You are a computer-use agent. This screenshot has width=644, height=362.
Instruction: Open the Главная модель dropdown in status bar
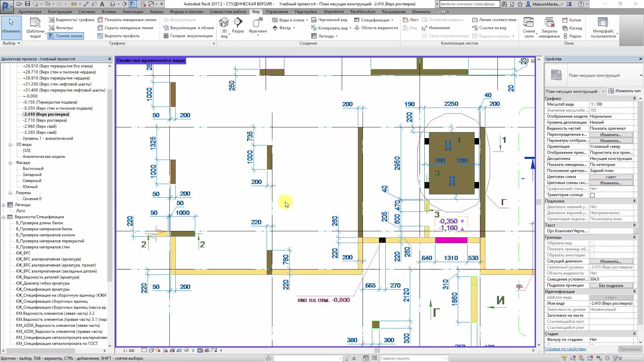coord(414,358)
